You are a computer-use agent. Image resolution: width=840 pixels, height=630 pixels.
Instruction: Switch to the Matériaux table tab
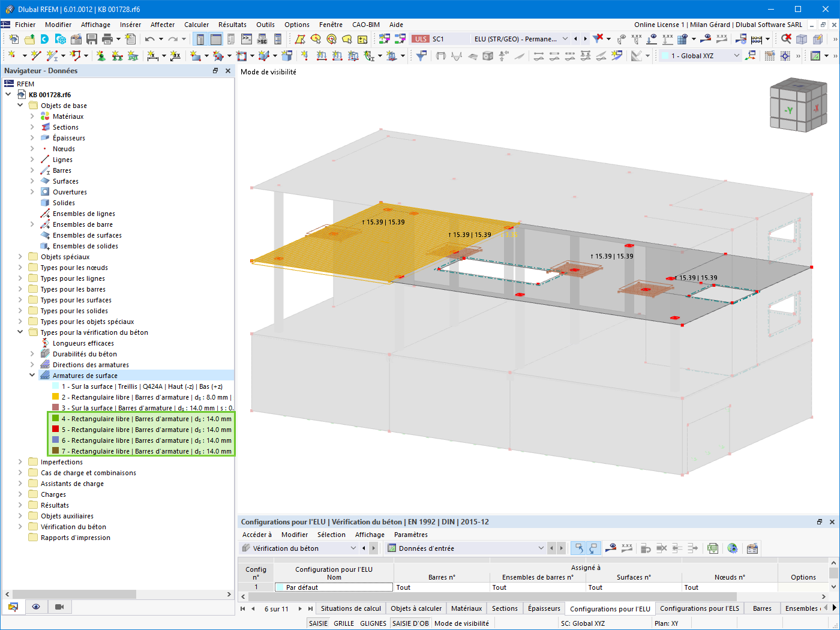pyautogui.click(x=466, y=608)
